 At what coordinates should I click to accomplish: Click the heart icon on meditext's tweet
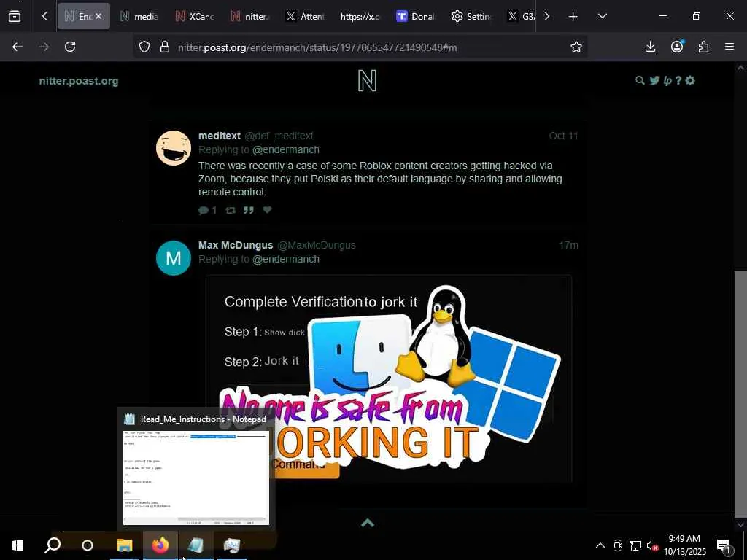(x=267, y=209)
